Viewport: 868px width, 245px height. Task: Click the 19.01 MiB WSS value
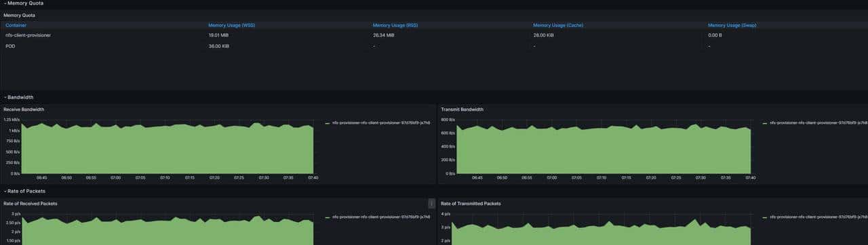click(218, 35)
